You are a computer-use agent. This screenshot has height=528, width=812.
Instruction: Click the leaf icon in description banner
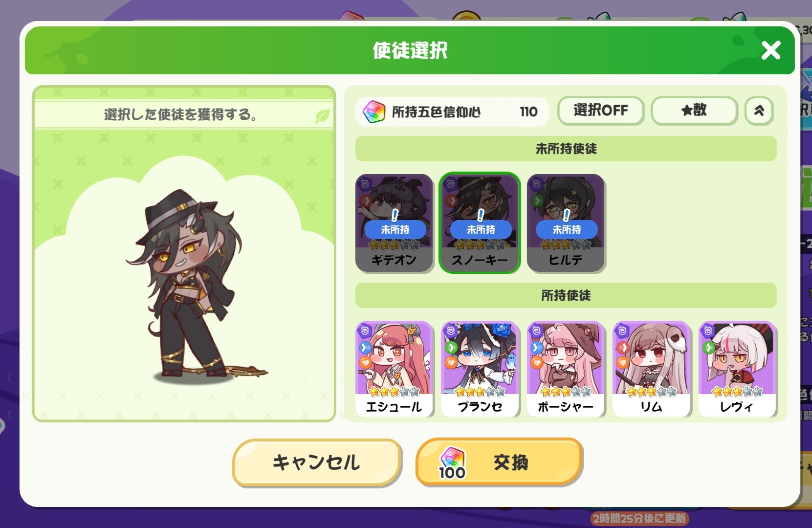[322, 116]
